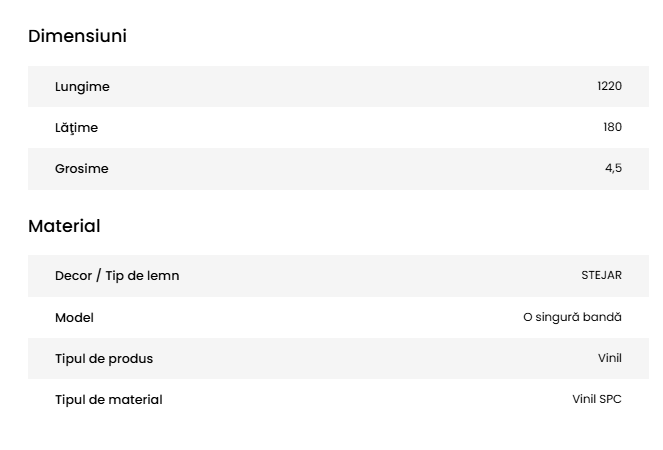Click the Model label
The width and height of the screenshot is (663, 450).
pyautogui.click(x=74, y=318)
